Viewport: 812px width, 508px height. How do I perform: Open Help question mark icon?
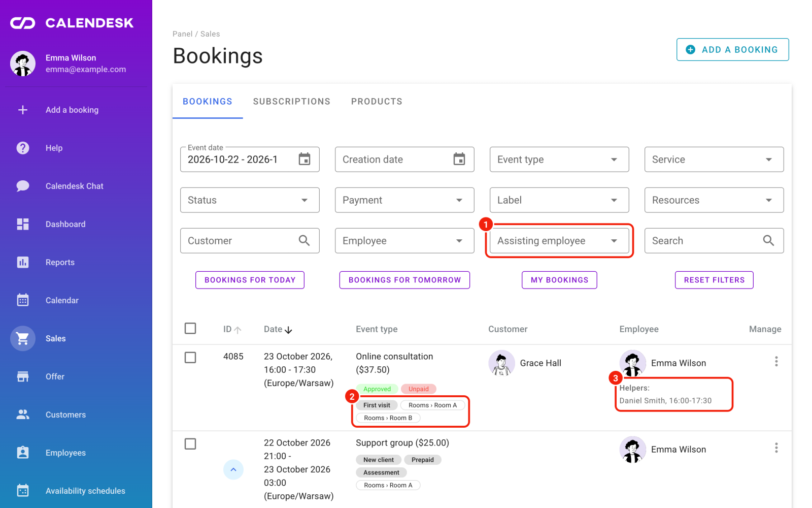pos(23,148)
